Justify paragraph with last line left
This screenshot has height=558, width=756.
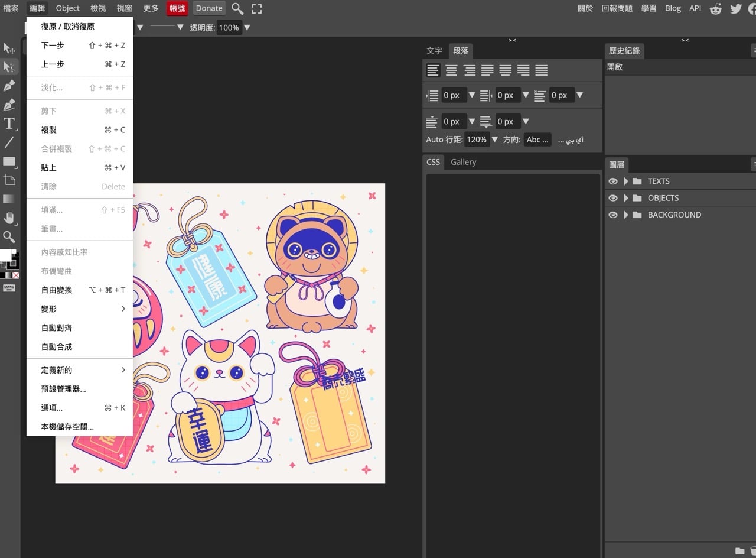point(487,71)
